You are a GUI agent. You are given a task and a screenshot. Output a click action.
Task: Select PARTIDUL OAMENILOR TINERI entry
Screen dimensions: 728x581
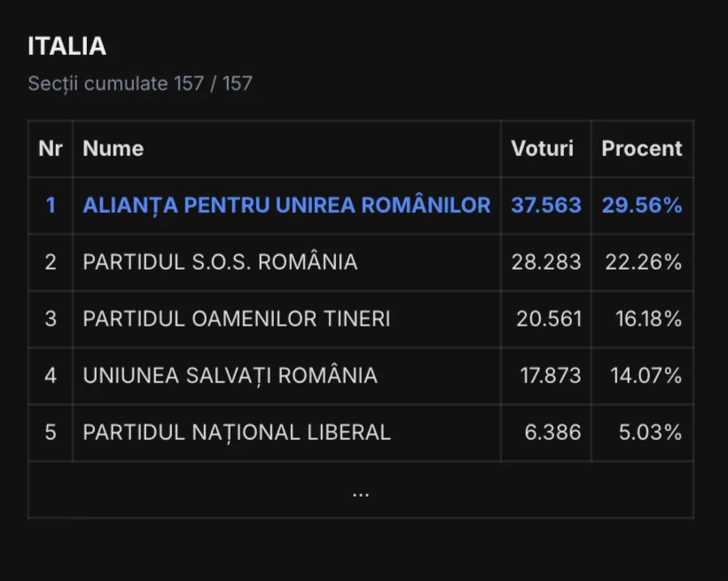236,319
